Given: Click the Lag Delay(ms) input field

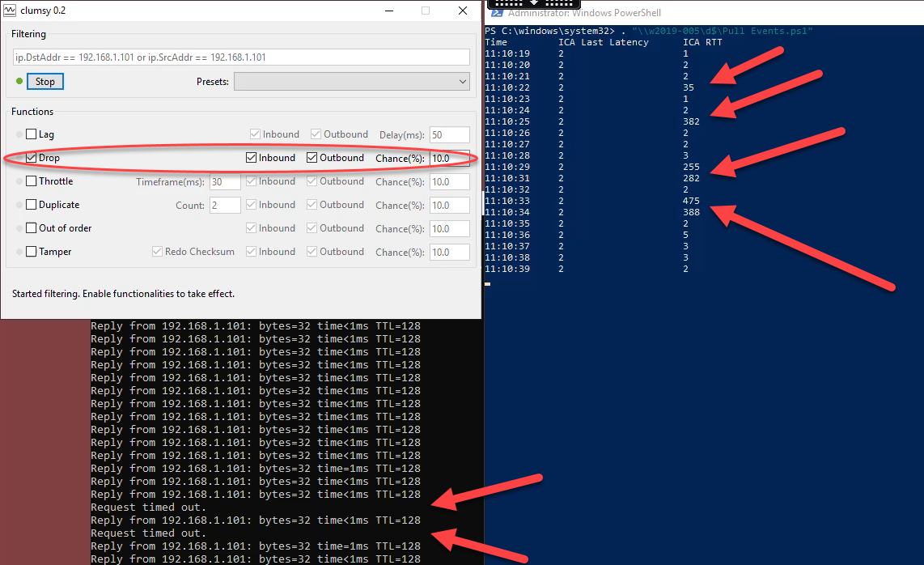Looking at the screenshot, I should click(x=450, y=134).
